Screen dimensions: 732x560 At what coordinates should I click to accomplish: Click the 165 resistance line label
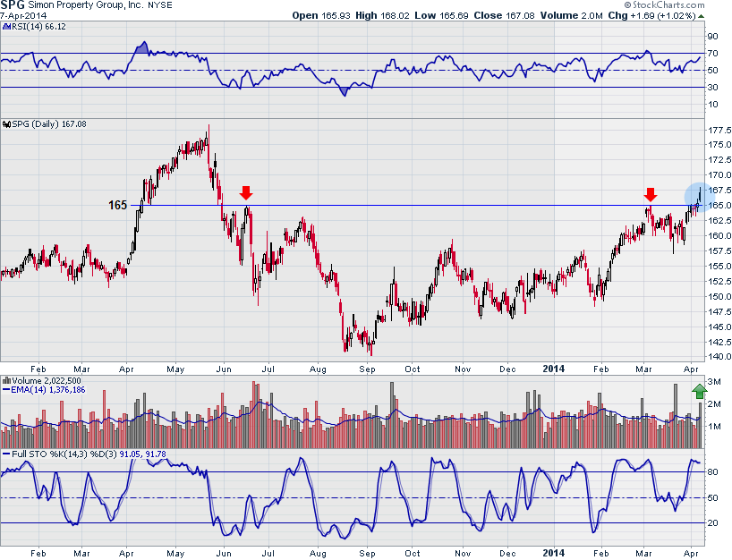[117, 206]
